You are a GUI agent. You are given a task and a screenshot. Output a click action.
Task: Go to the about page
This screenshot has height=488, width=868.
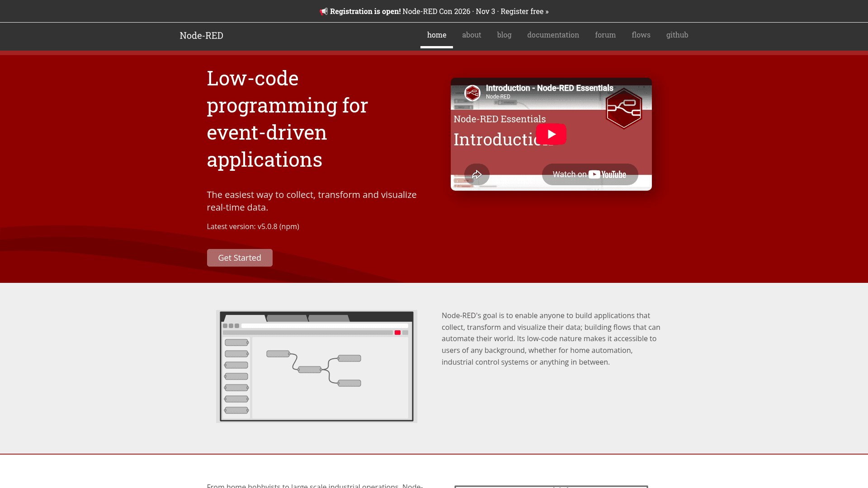(472, 35)
